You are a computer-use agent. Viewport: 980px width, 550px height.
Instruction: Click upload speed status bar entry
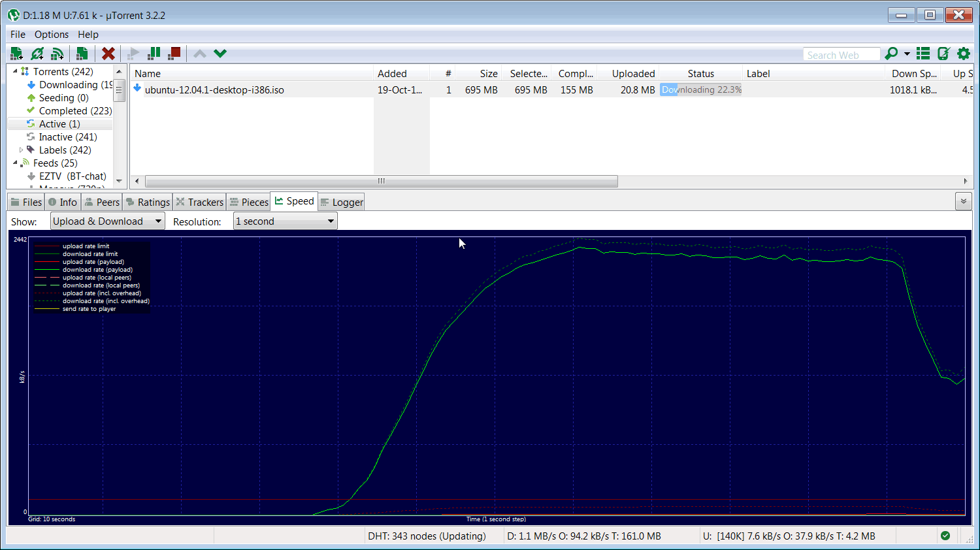coord(789,536)
